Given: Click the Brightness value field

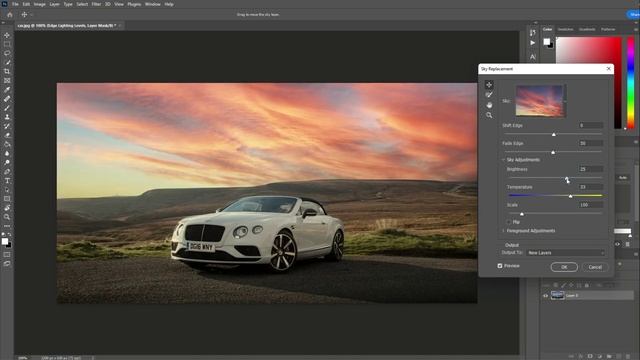Looking at the screenshot, I should point(591,169).
